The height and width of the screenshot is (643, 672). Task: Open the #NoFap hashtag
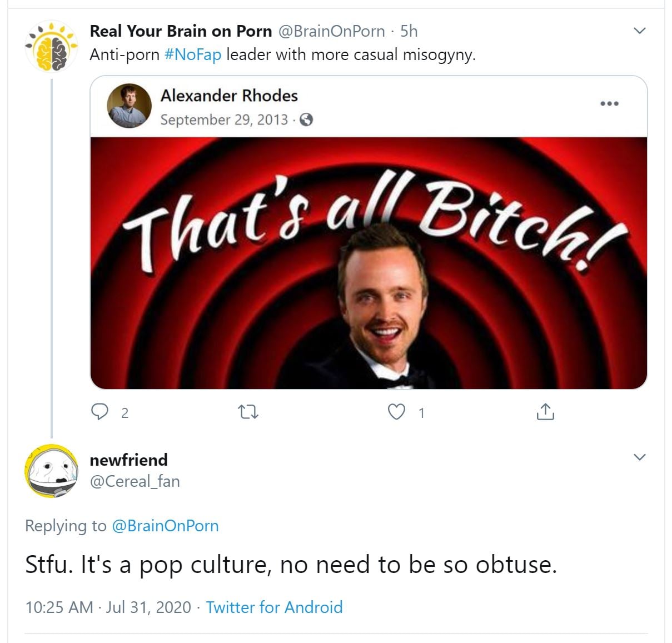click(193, 54)
